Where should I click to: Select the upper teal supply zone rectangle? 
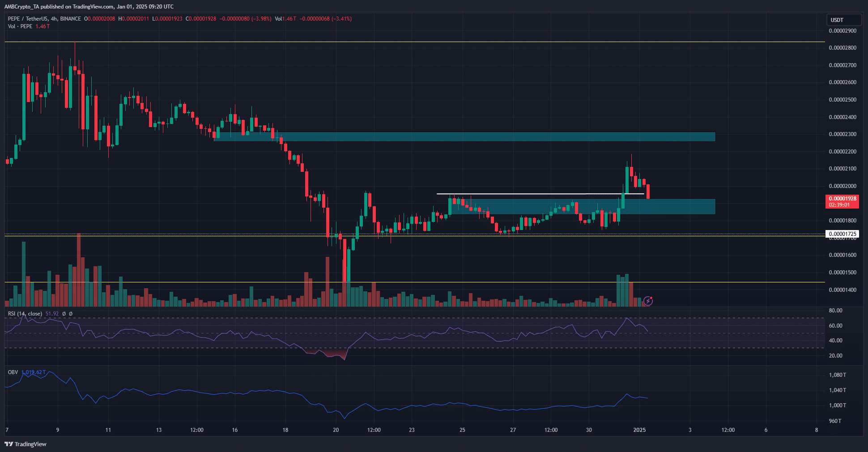(464, 136)
